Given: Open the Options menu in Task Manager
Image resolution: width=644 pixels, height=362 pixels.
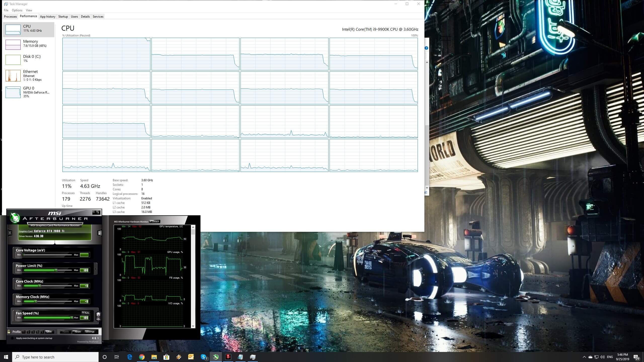Looking at the screenshot, I should (x=17, y=10).
